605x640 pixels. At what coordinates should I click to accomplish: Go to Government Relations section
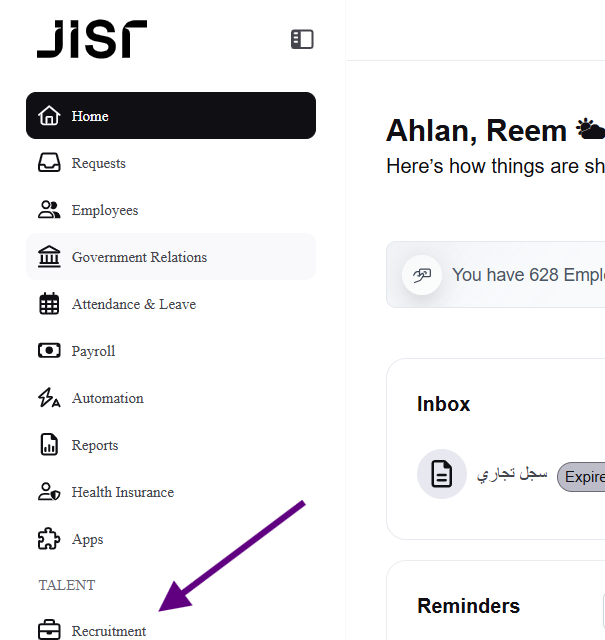pyautogui.click(x=139, y=257)
